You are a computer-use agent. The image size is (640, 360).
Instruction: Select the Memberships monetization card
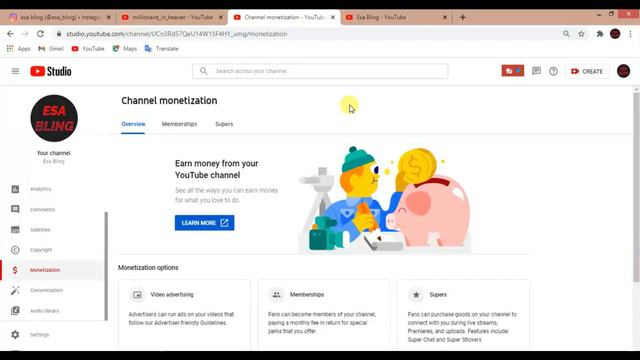[324, 314]
